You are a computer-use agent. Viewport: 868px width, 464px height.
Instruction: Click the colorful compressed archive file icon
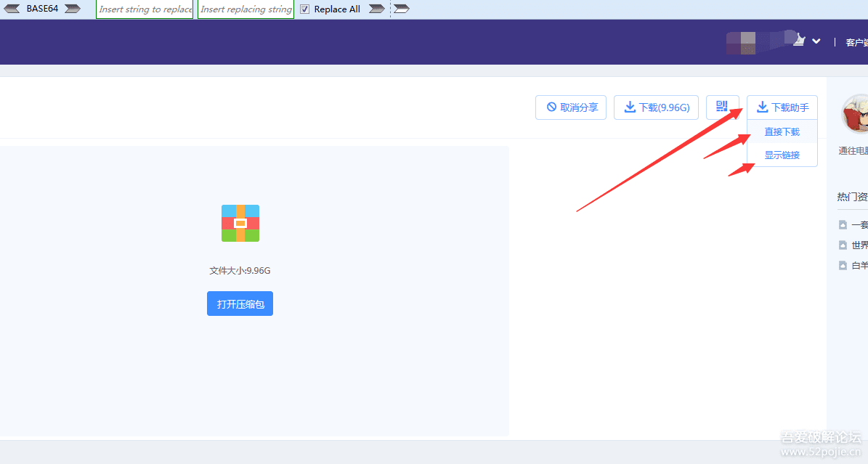click(240, 223)
